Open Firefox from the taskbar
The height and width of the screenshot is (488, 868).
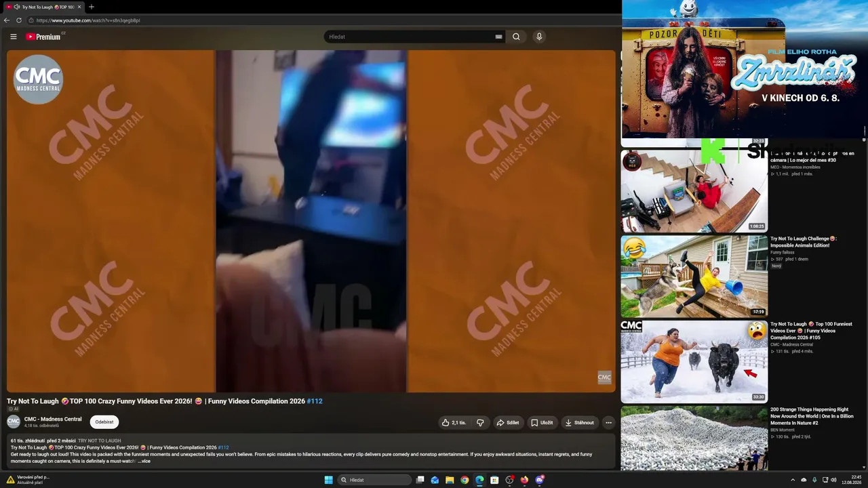(x=524, y=480)
